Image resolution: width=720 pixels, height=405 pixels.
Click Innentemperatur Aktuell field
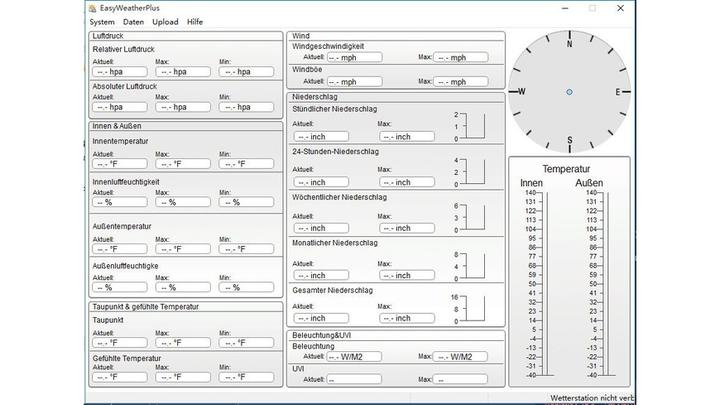click(119, 164)
